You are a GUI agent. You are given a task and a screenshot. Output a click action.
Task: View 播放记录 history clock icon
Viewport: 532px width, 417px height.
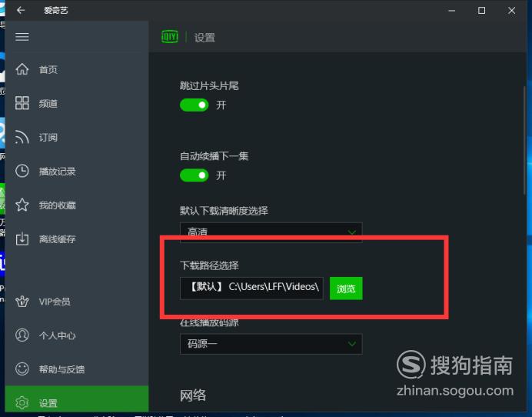22,171
